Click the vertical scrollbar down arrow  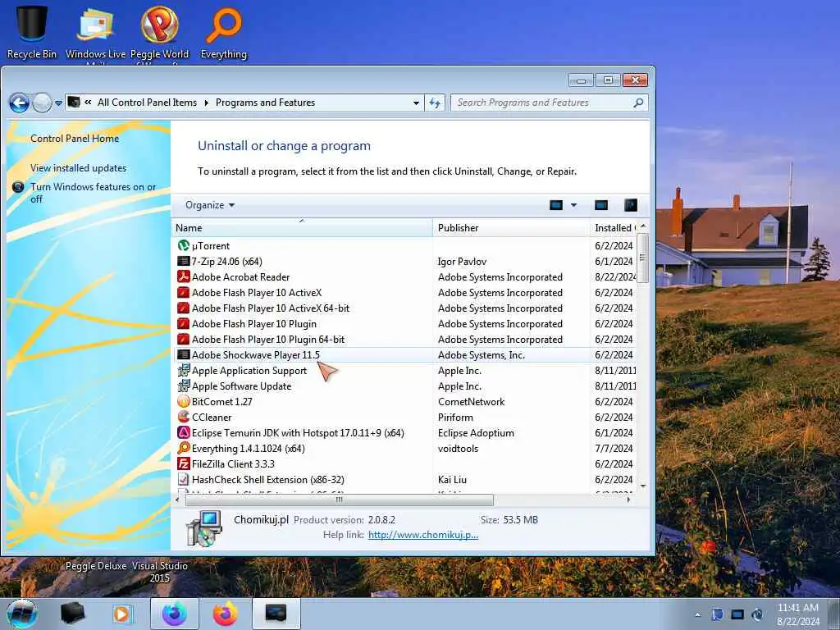(643, 486)
